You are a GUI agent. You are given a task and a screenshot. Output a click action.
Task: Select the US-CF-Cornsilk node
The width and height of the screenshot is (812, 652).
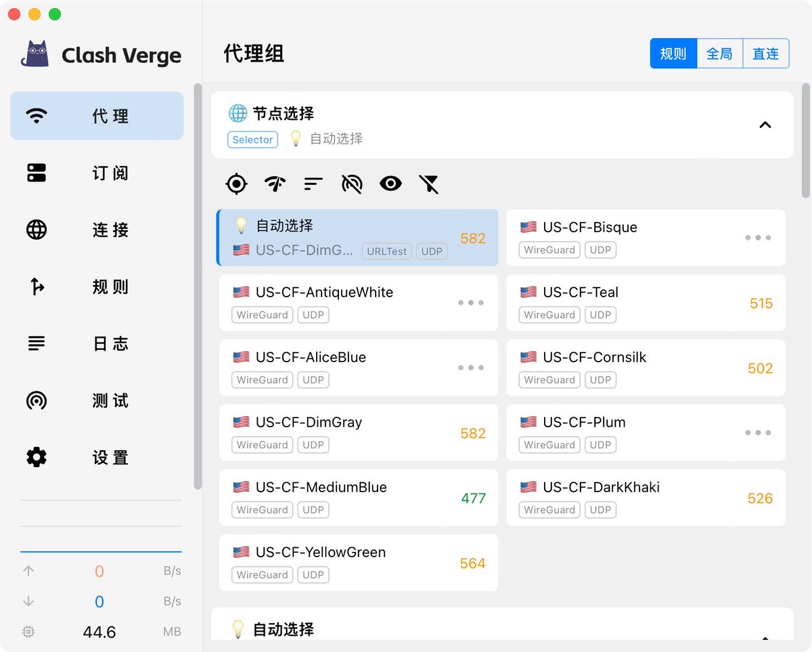pos(646,368)
